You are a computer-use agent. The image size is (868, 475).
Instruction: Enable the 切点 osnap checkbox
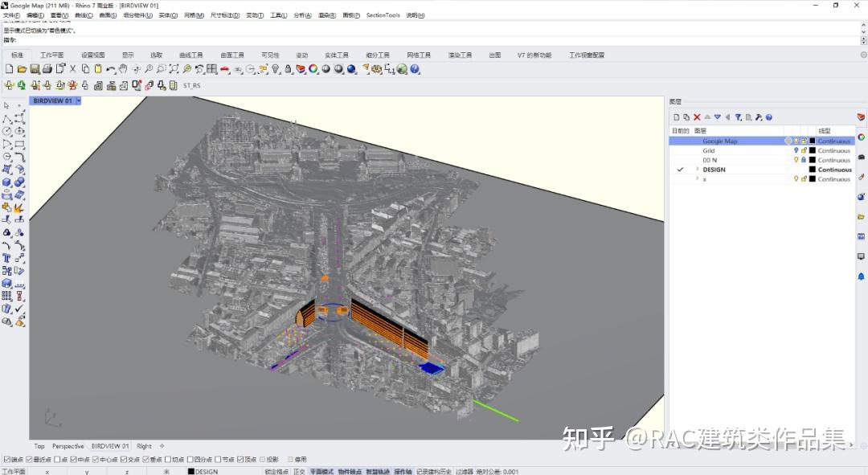point(168,460)
